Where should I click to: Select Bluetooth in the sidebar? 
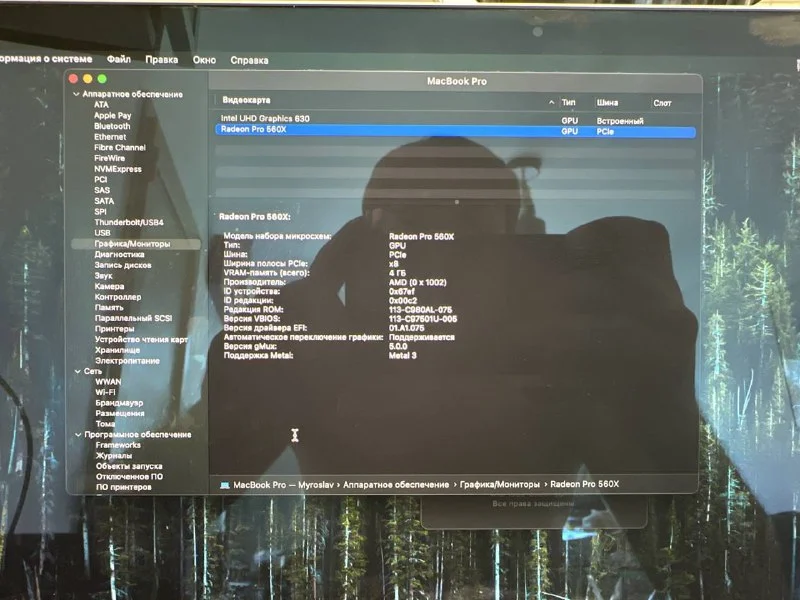click(x=112, y=126)
